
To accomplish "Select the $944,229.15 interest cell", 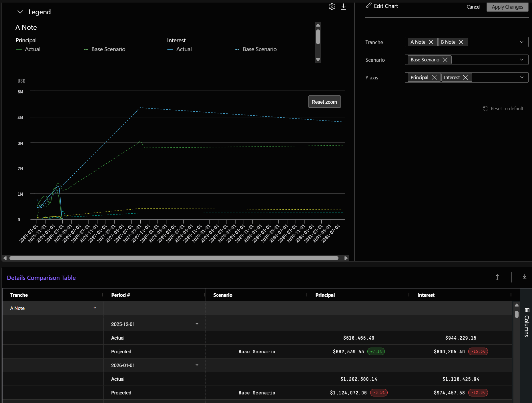I will click(461, 338).
